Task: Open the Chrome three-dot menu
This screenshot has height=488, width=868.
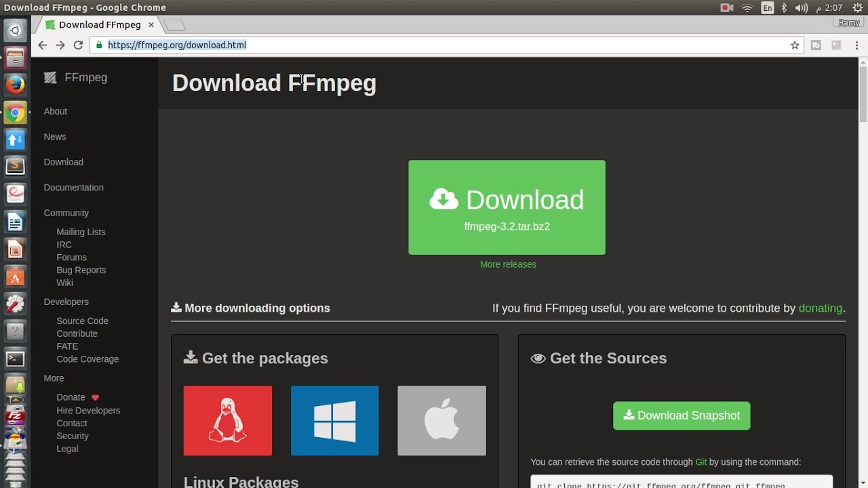Action: (x=858, y=45)
